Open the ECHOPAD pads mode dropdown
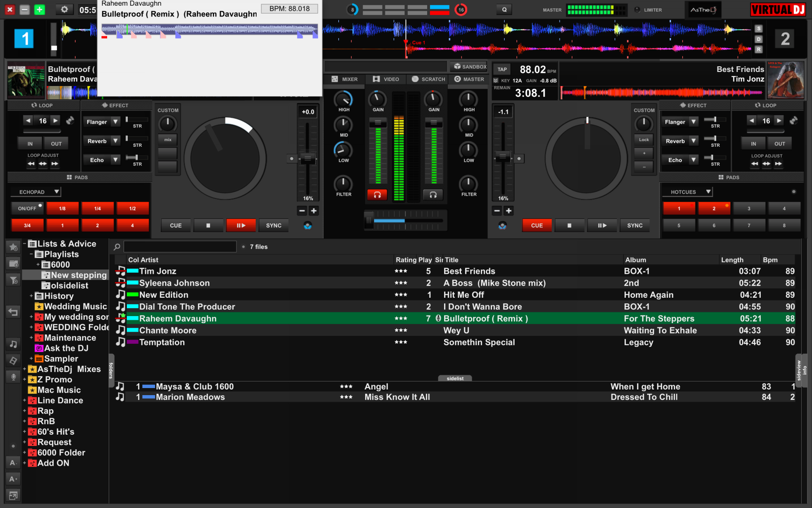The width and height of the screenshot is (812, 508). [36, 192]
